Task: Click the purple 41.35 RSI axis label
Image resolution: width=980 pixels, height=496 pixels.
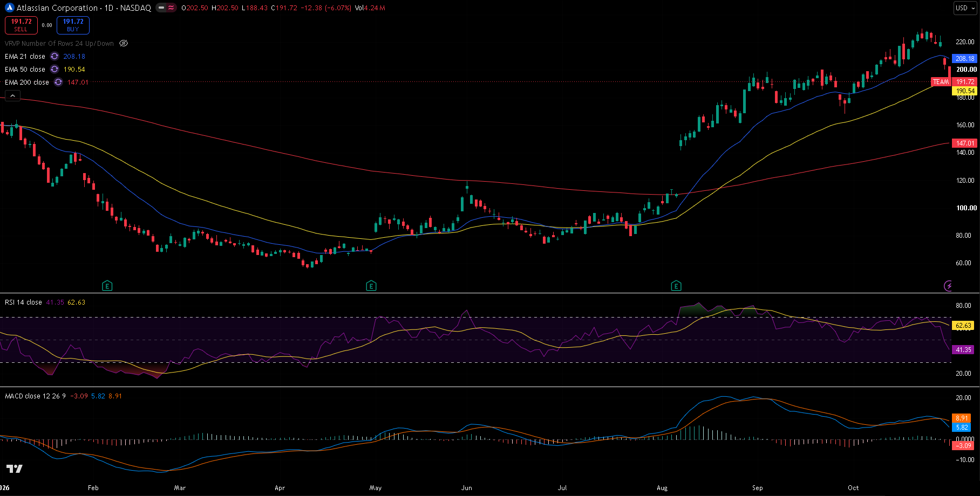Action: point(963,350)
